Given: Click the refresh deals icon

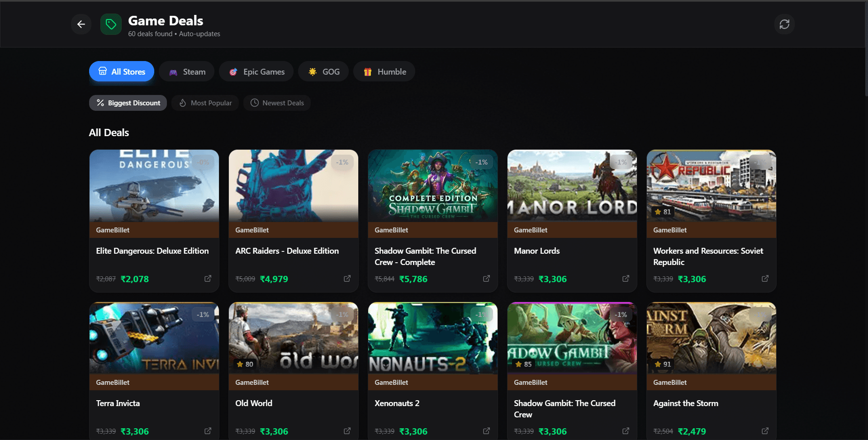Looking at the screenshot, I should [784, 24].
